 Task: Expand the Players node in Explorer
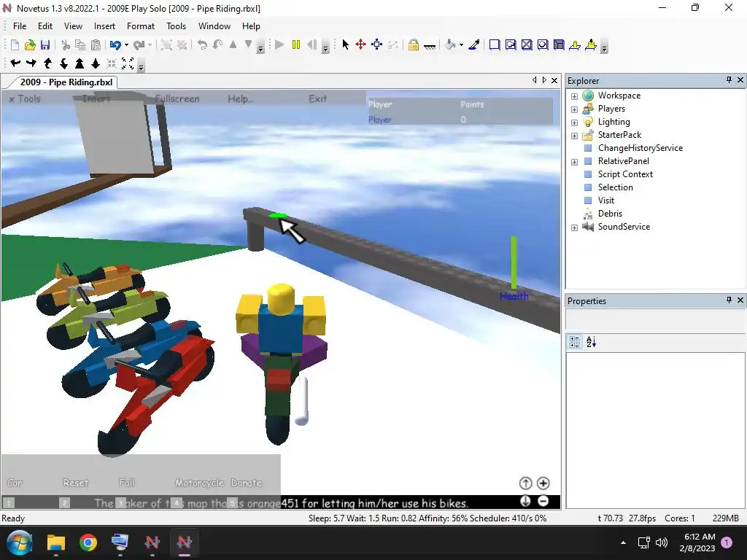pyautogui.click(x=575, y=109)
